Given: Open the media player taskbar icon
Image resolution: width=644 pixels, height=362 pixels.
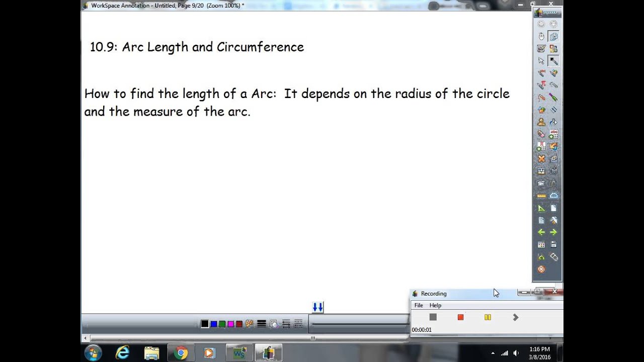Looking at the screenshot, I should pyautogui.click(x=210, y=353).
